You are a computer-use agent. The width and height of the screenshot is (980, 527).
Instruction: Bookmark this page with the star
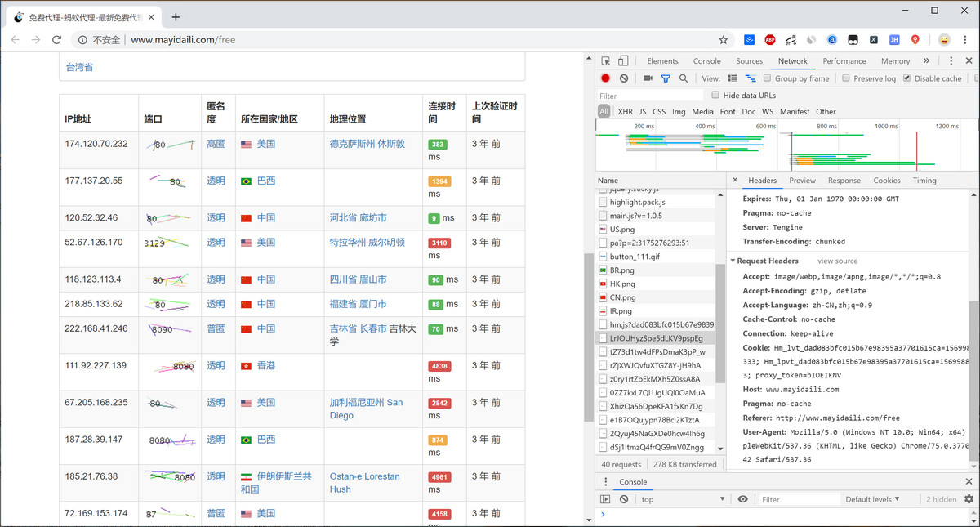(x=723, y=39)
